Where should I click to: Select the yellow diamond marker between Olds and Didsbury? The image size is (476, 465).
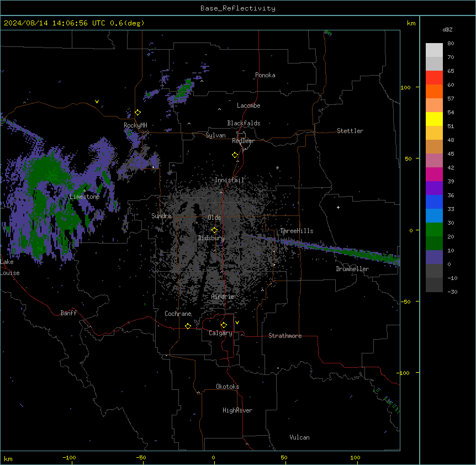[x=215, y=230]
